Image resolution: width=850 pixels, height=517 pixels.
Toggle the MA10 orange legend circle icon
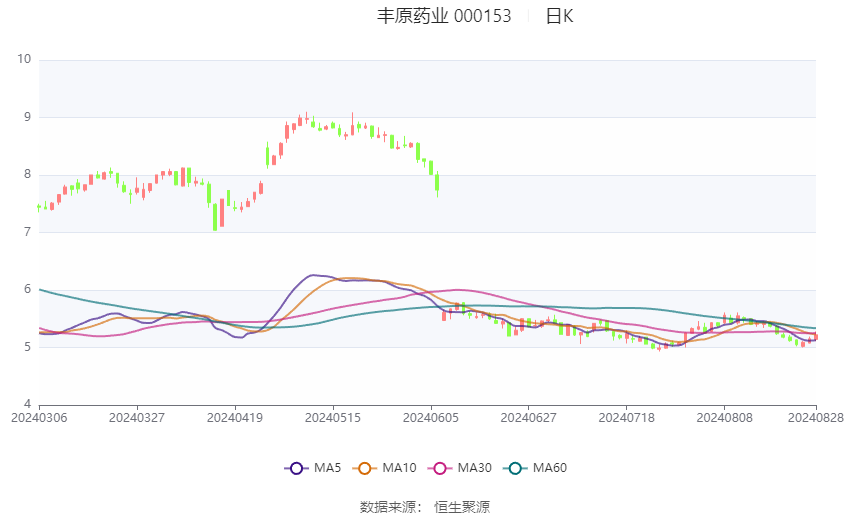click(x=365, y=468)
